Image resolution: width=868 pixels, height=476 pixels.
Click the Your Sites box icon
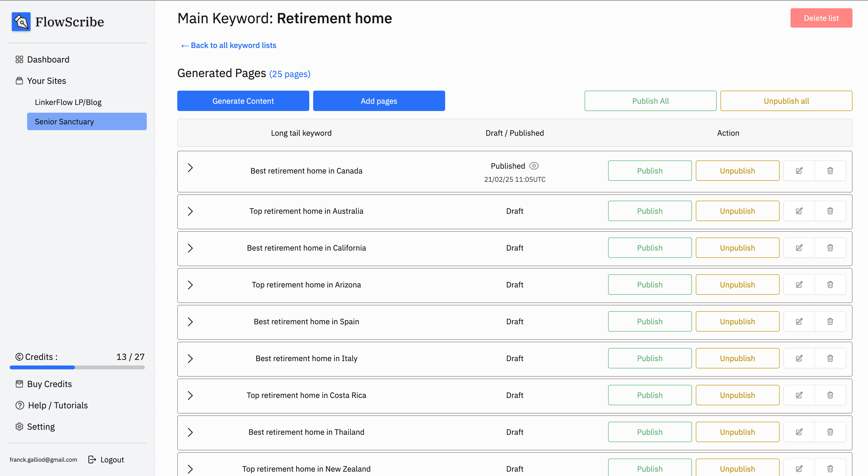[20, 80]
